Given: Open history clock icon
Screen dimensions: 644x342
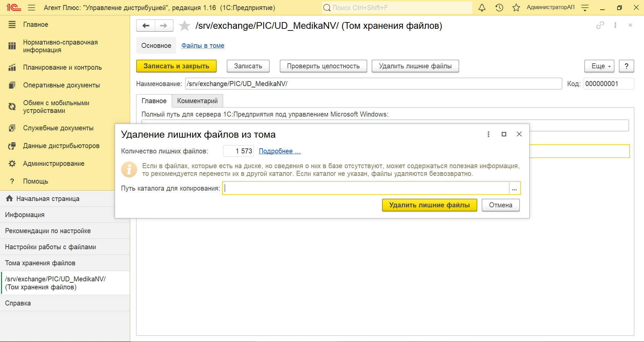Looking at the screenshot, I should point(499,7).
